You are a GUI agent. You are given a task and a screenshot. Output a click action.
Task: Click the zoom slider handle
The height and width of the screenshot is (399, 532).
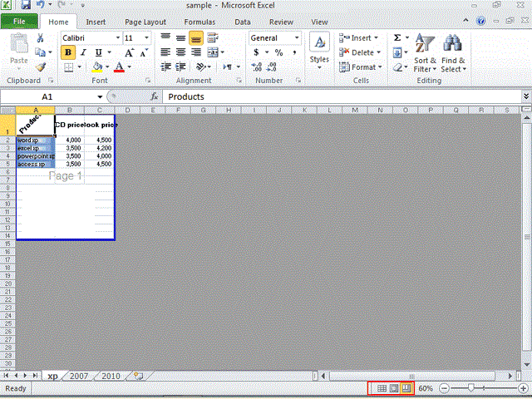point(471,388)
